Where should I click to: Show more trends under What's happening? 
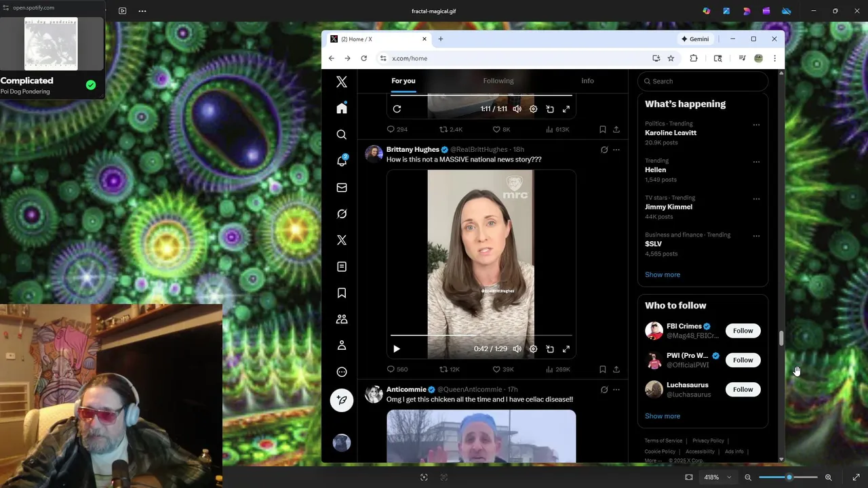click(x=663, y=274)
